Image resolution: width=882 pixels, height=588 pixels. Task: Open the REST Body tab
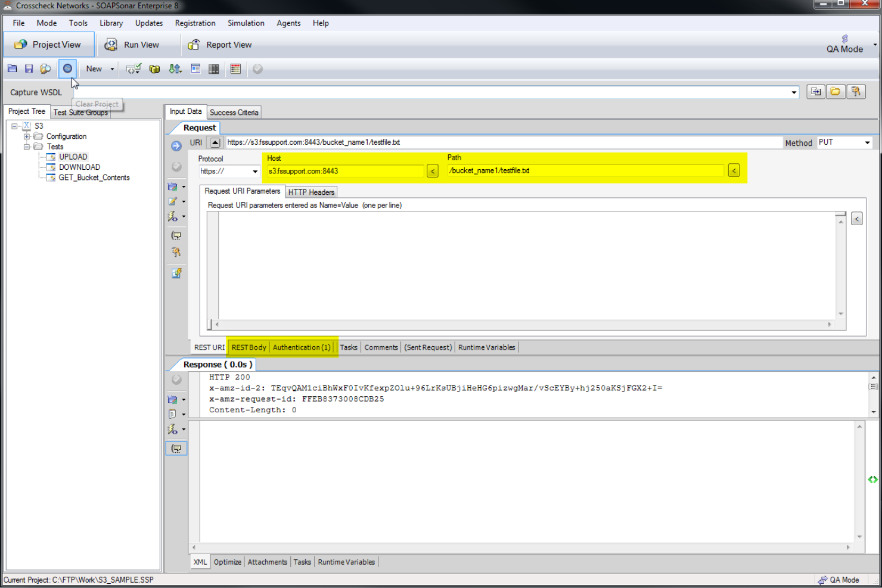(249, 347)
